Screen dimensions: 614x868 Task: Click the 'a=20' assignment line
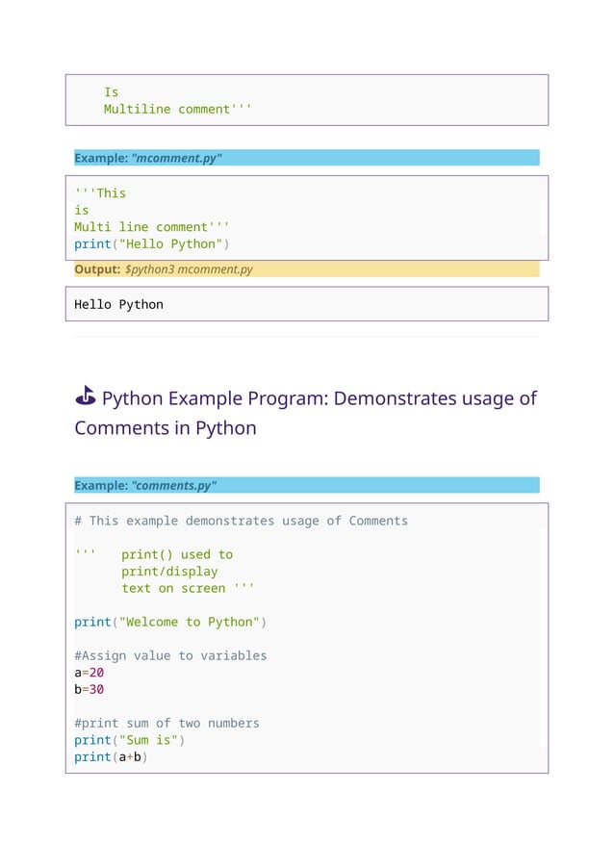90,673
